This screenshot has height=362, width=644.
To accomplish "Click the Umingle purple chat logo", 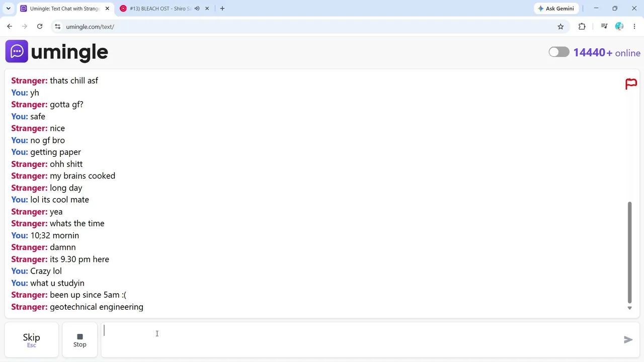I will tap(17, 51).
